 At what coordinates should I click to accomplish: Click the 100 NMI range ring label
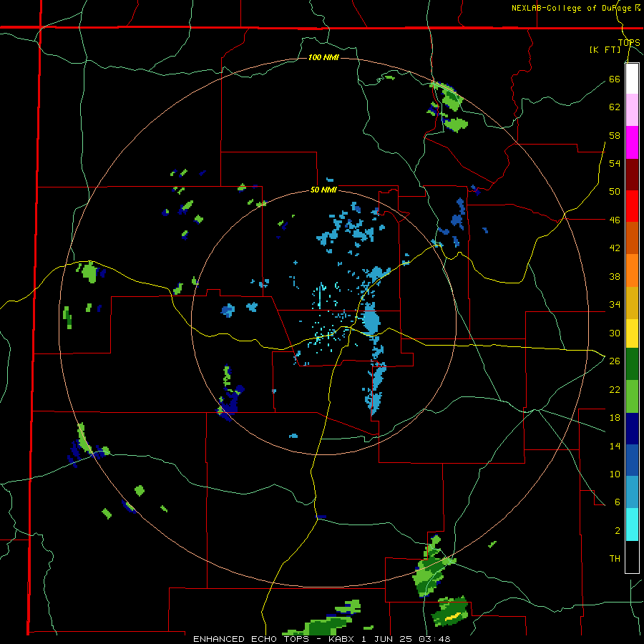click(323, 57)
